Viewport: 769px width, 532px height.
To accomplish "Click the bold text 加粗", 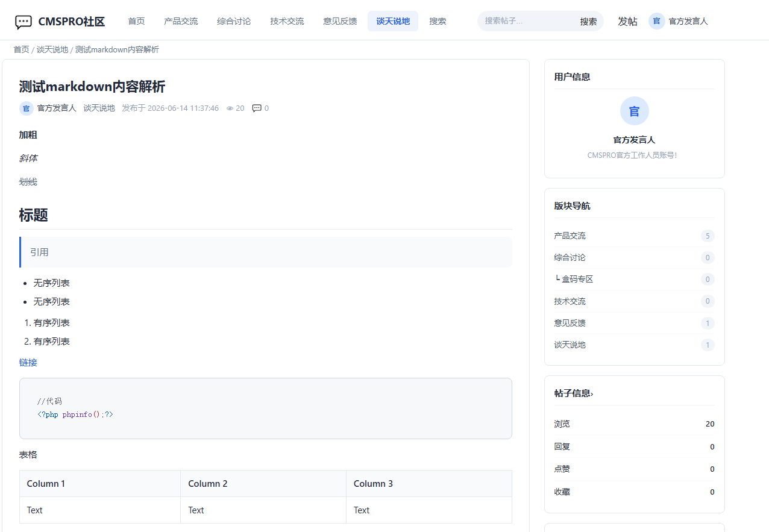I will click(x=28, y=135).
